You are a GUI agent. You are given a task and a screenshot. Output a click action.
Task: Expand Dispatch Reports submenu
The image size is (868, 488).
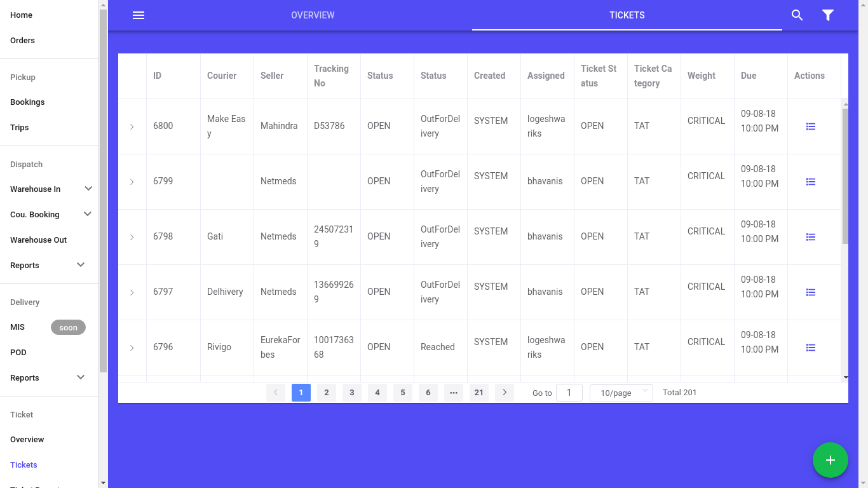[x=81, y=265]
